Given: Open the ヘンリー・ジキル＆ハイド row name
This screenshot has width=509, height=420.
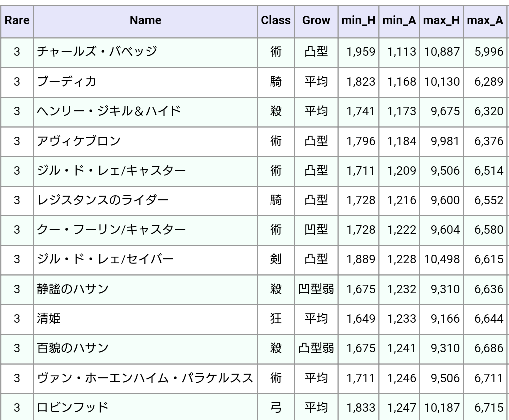Looking at the screenshot, I should point(109,111).
